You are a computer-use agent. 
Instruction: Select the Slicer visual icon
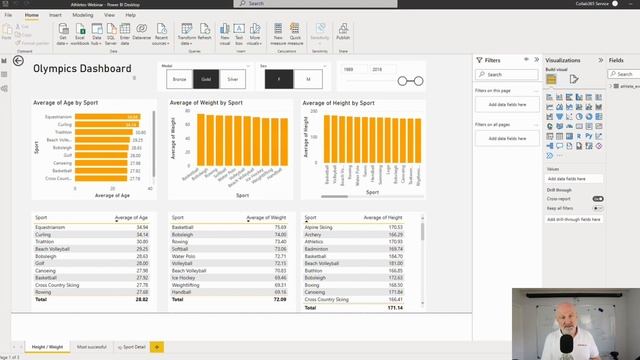[549, 136]
